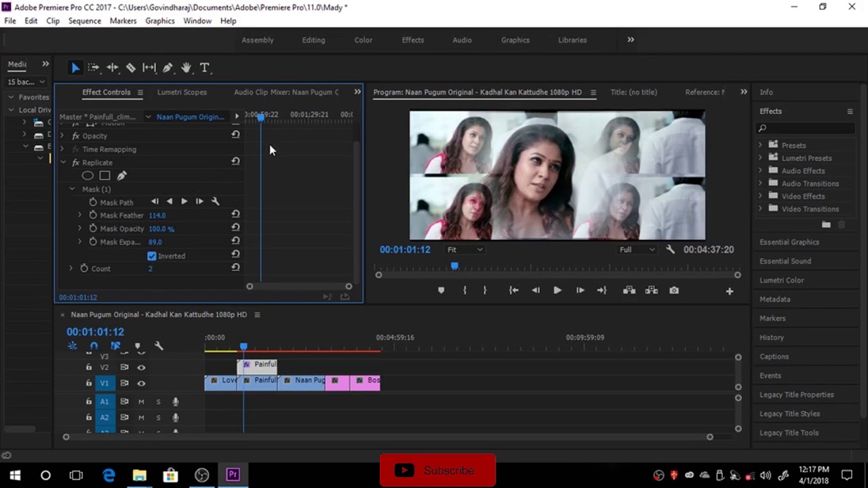The height and width of the screenshot is (488, 868).
Task: Toggle track lock on V1
Action: [x=89, y=384]
